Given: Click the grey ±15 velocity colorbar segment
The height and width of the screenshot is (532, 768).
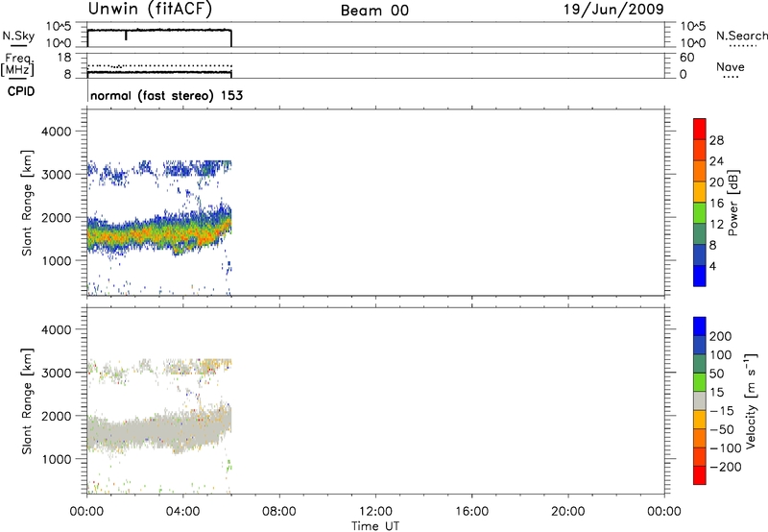Looking at the screenshot, I should tap(700, 400).
